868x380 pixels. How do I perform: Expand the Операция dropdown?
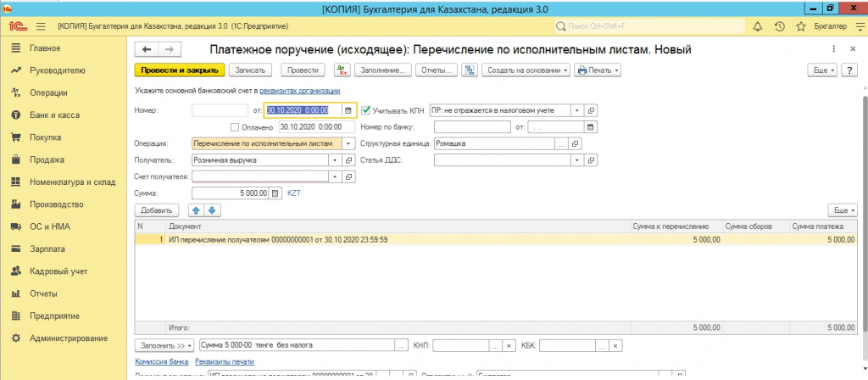348,143
